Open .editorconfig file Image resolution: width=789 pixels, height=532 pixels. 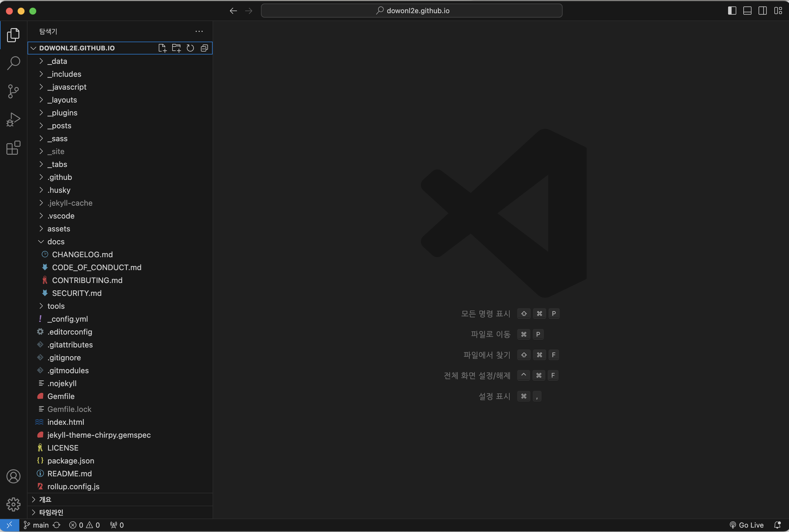click(x=120, y=332)
